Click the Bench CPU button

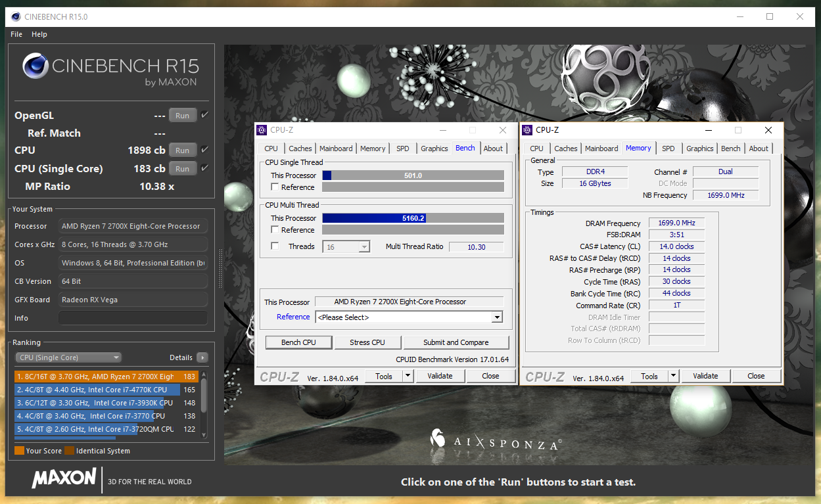tap(298, 342)
